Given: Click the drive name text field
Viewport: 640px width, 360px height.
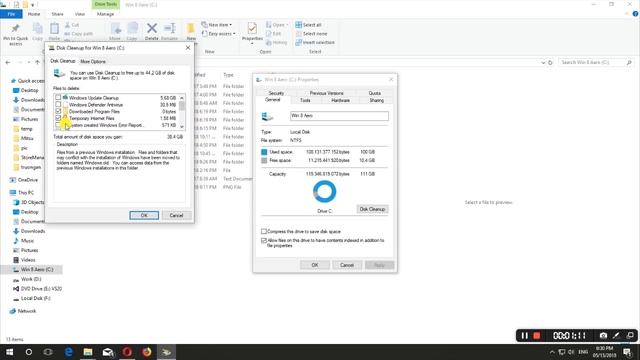Looking at the screenshot, I should (x=339, y=116).
